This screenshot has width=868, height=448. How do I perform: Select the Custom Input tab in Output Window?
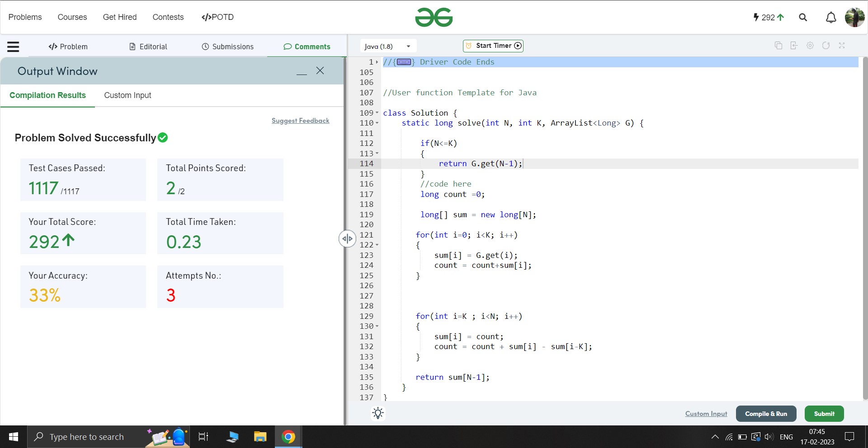tap(127, 95)
